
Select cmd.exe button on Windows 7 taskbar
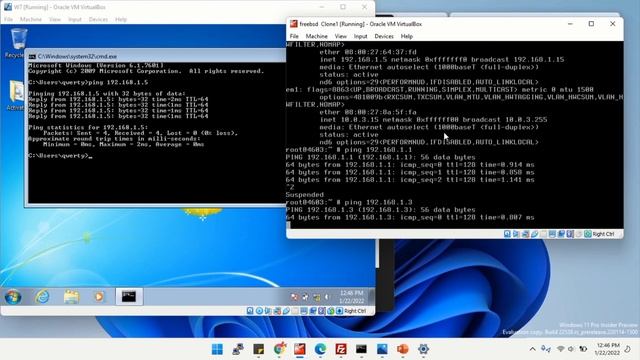[x=129, y=296]
